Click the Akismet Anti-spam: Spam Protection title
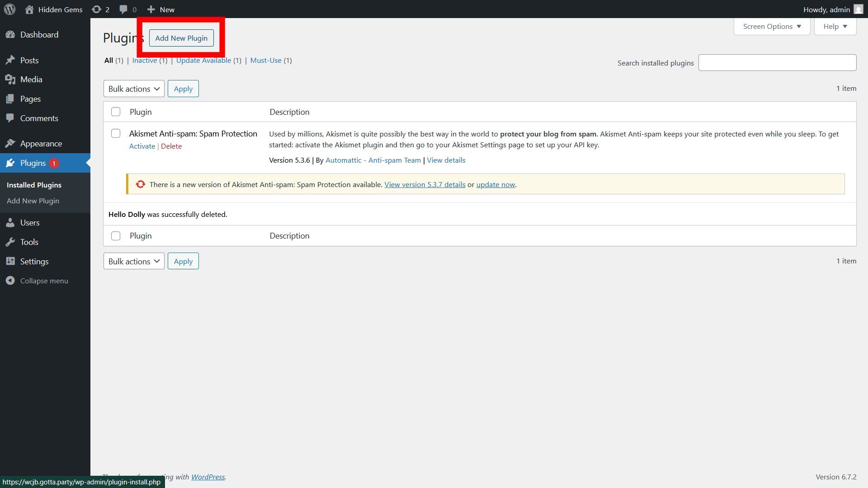Viewport: 868px width, 488px height. pyautogui.click(x=193, y=134)
